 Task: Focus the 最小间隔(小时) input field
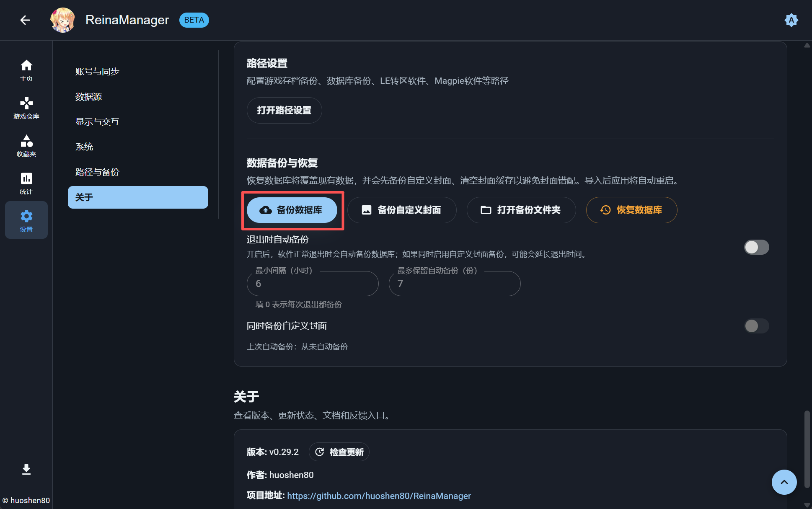tap(313, 284)
